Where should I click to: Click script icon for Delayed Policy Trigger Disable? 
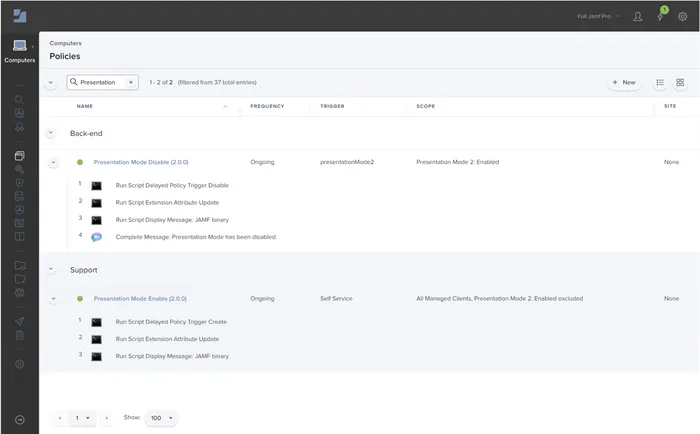[x=96, y=186]
